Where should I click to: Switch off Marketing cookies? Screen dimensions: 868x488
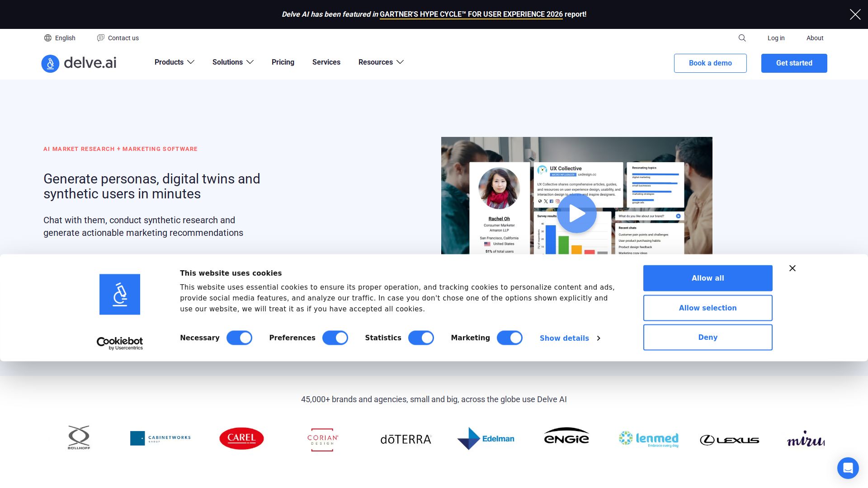click(509, 338)
